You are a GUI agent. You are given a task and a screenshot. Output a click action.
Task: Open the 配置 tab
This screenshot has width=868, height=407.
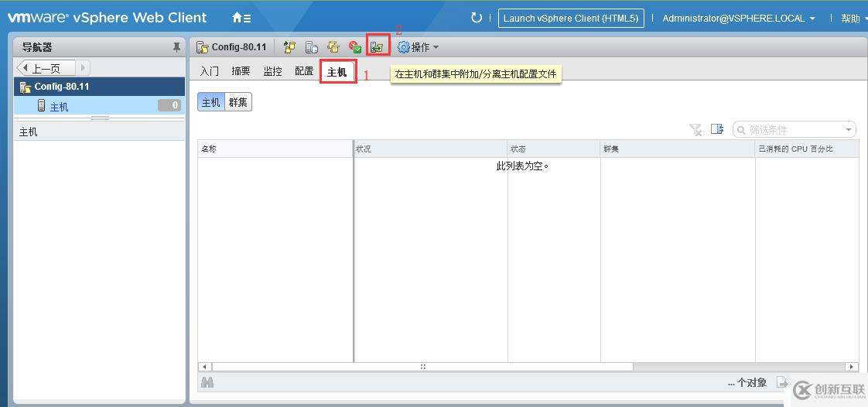tap(304, 71)
